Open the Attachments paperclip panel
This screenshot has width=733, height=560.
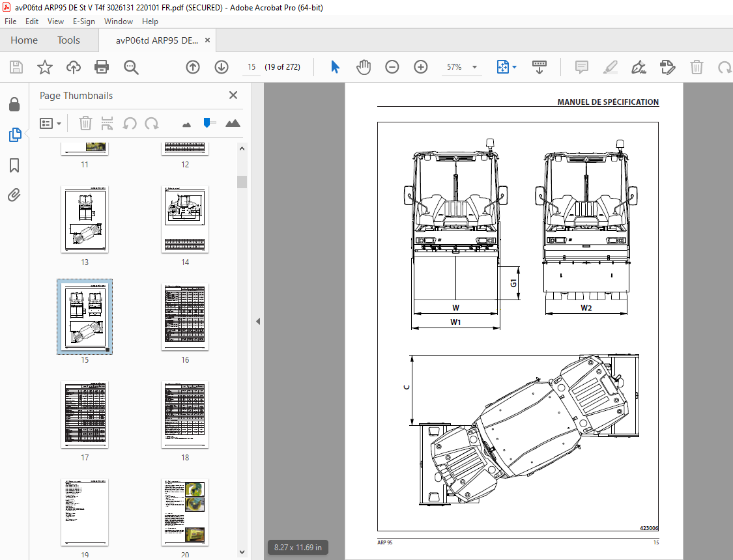14,195
